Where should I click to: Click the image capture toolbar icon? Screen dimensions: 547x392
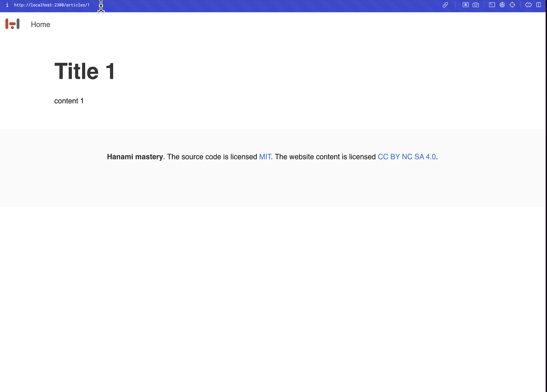tap(466, 5)
